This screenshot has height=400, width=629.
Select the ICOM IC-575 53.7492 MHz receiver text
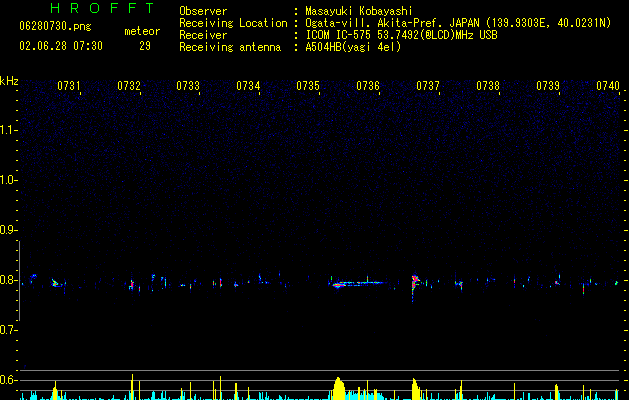click(x=401, y=35)
